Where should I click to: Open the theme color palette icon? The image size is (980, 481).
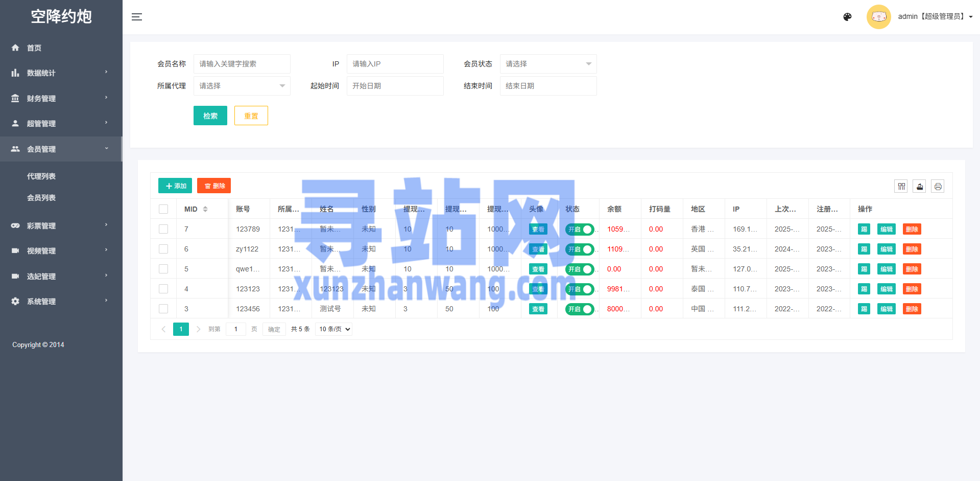coord(847,17)
